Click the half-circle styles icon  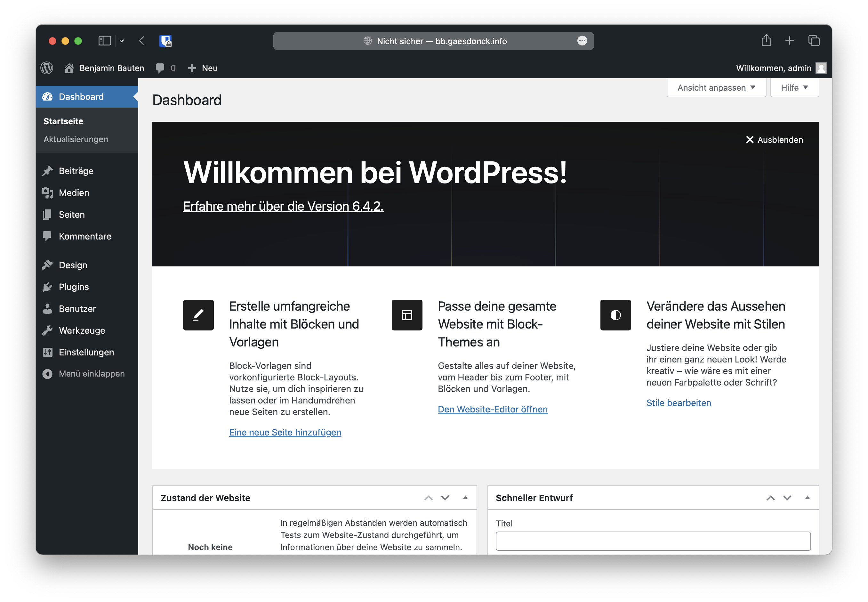615,315
